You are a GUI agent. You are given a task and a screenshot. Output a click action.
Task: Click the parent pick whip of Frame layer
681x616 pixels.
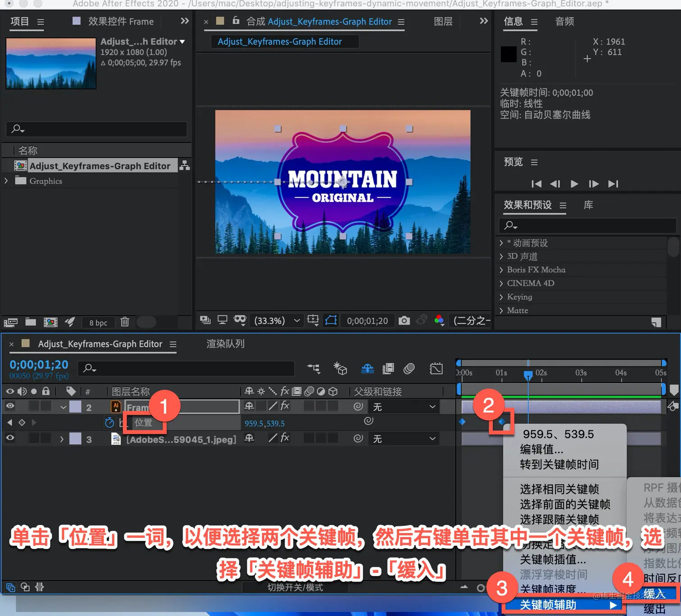359,406
